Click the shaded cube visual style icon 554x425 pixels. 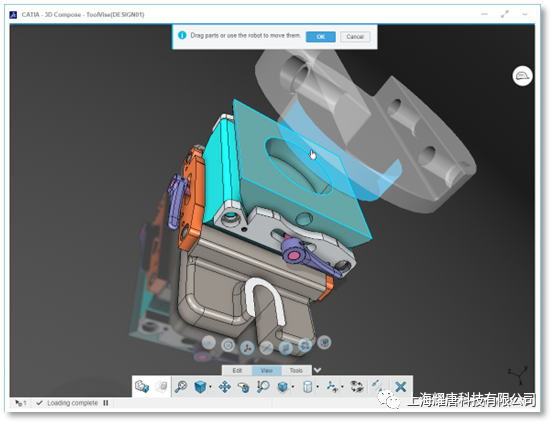pyautogui.click(x=283, y=387)
